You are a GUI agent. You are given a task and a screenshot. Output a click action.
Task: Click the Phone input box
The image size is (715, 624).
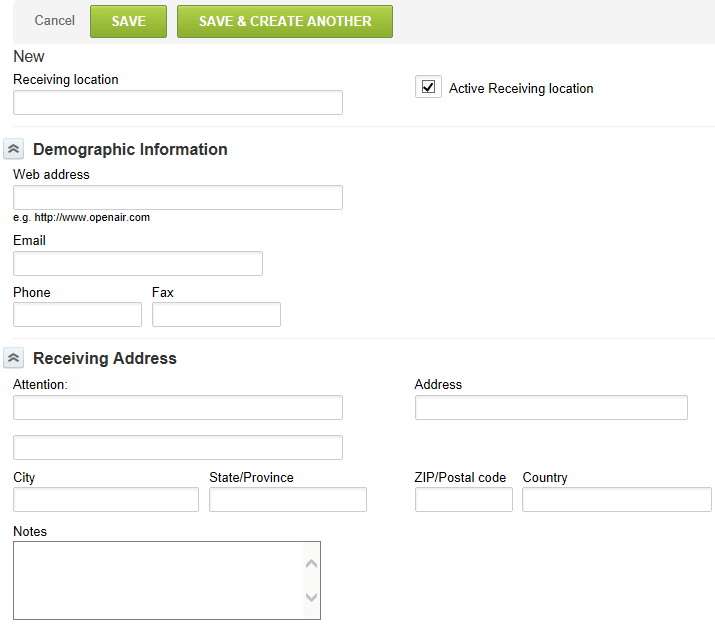click(x=78, y=314)
